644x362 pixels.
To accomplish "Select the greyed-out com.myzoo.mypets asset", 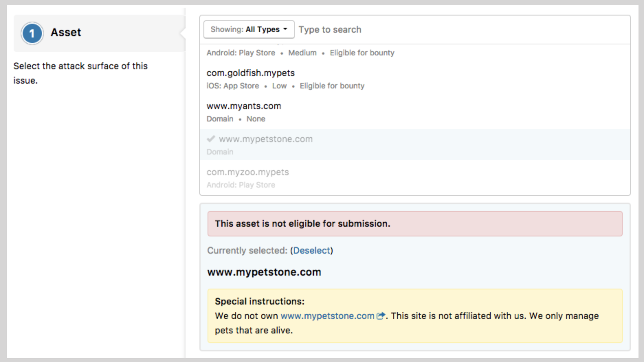I will [x=247, y=172].
